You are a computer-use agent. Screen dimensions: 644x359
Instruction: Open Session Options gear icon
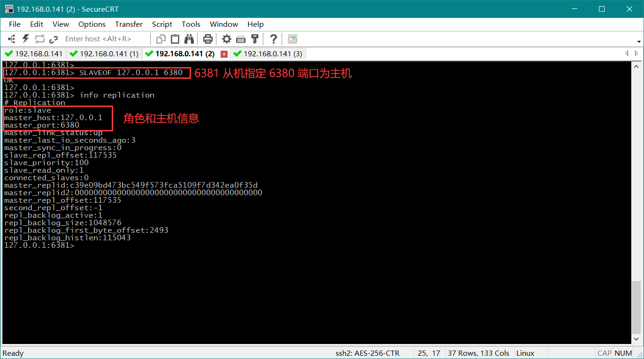pyautogui.click(x=227, y=39)
